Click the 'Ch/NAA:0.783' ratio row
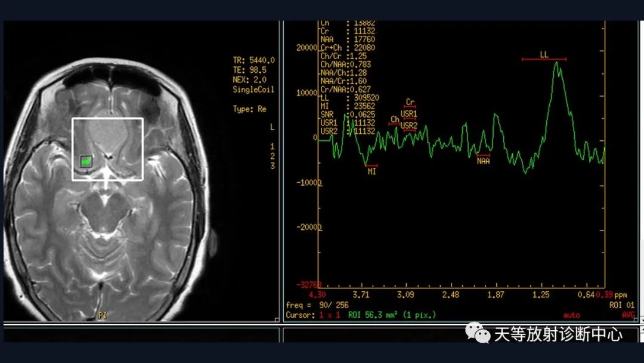Screen dimensions: 644x363 tap(346, 64)
